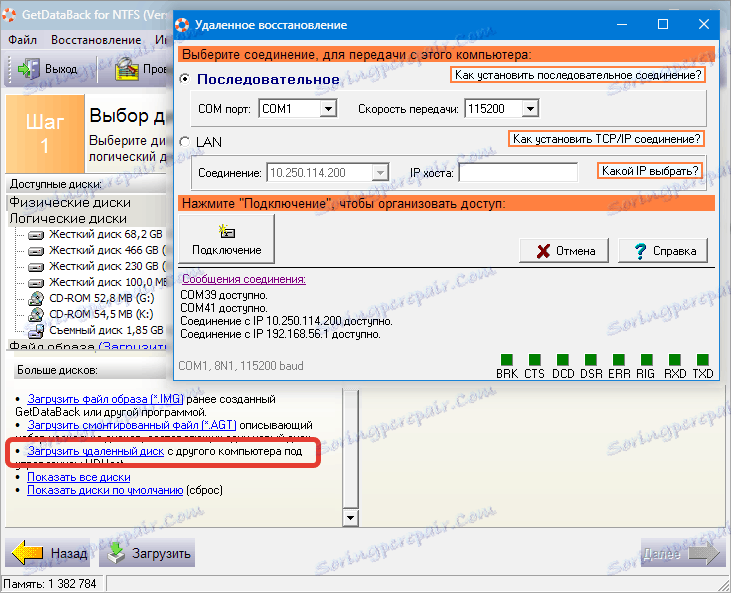Viewport: 731px width, 593px height.
Task: Open the Файл menu
Action: 22,40
